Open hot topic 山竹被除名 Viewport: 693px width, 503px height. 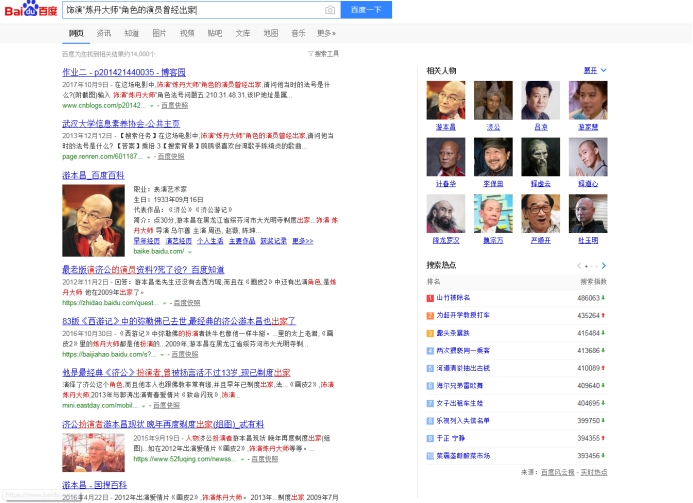(453, 298)
